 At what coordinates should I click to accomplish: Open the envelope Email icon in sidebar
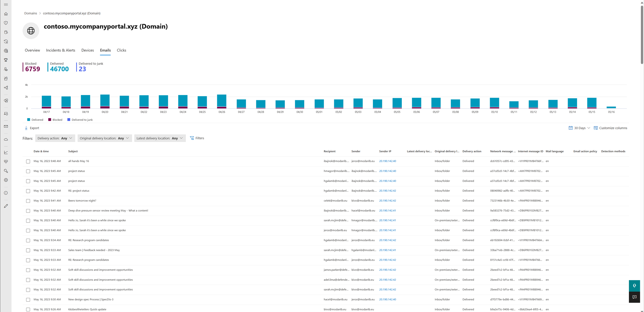[6, 127]
